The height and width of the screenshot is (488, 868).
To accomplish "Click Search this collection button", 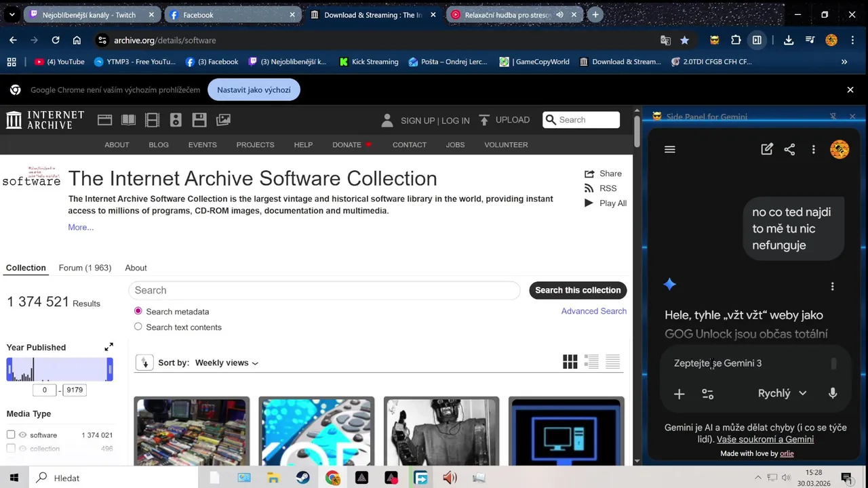I will tap(578, 290).
